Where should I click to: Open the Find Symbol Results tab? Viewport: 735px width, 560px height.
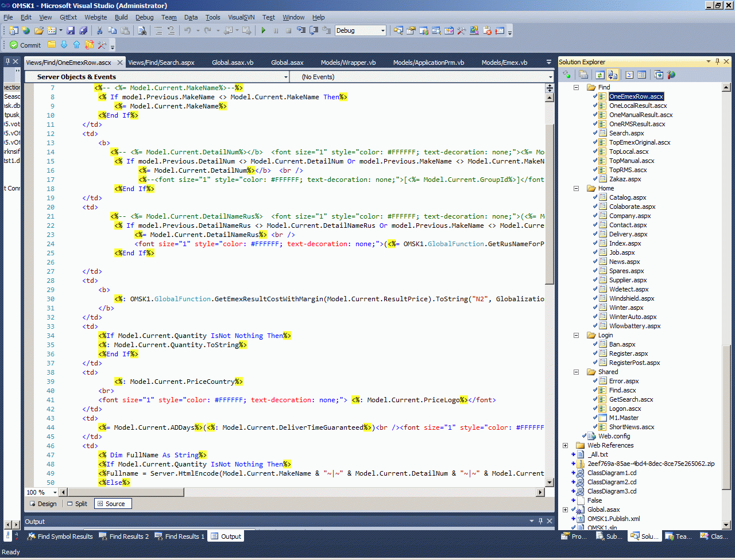click(x=60, y=536)
